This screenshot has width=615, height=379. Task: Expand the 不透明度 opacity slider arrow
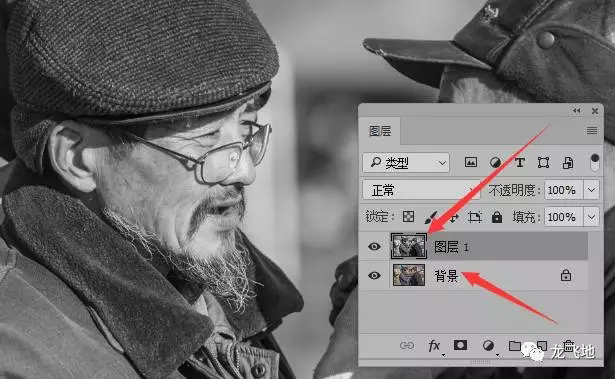[x=591, y=190]
